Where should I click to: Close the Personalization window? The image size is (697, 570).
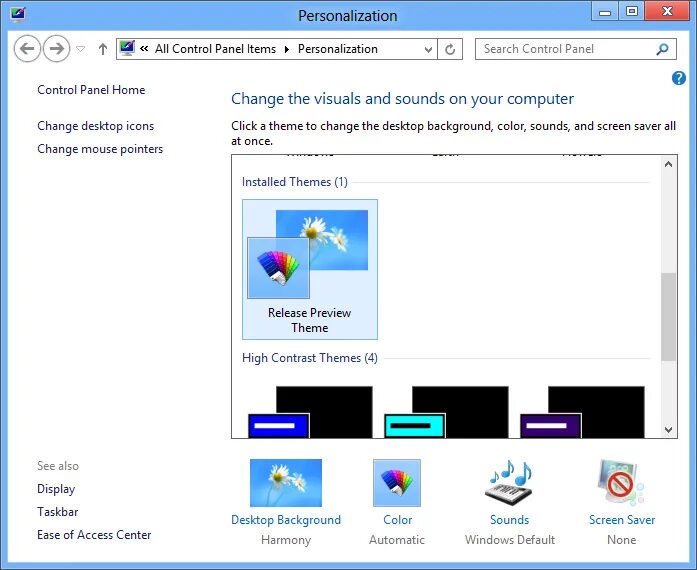[667, 12]
